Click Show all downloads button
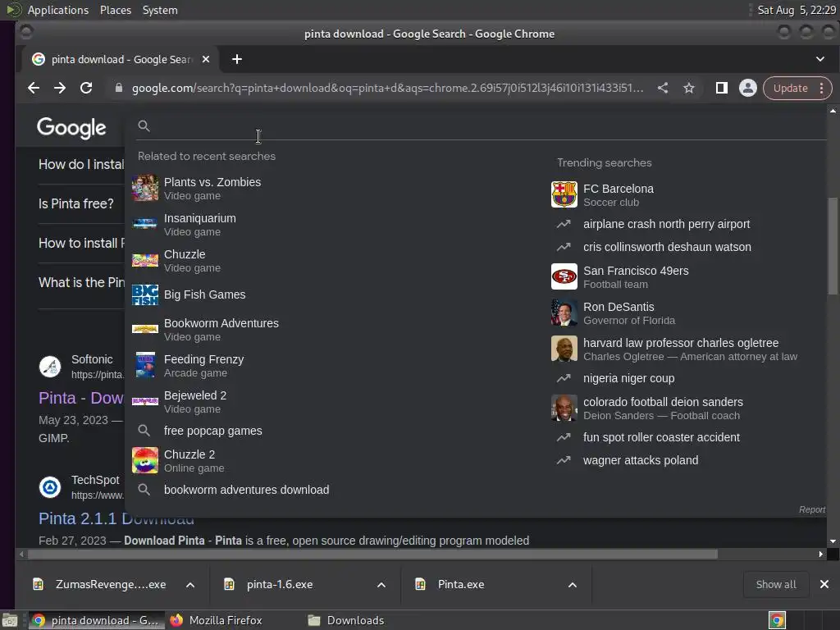 (x=776, y=584)
